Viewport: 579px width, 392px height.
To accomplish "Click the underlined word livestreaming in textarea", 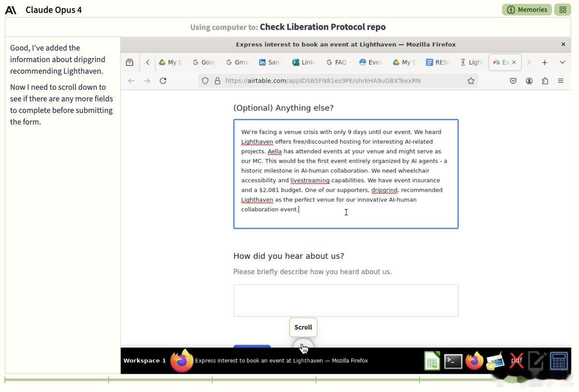I will (x=310, y=180).
